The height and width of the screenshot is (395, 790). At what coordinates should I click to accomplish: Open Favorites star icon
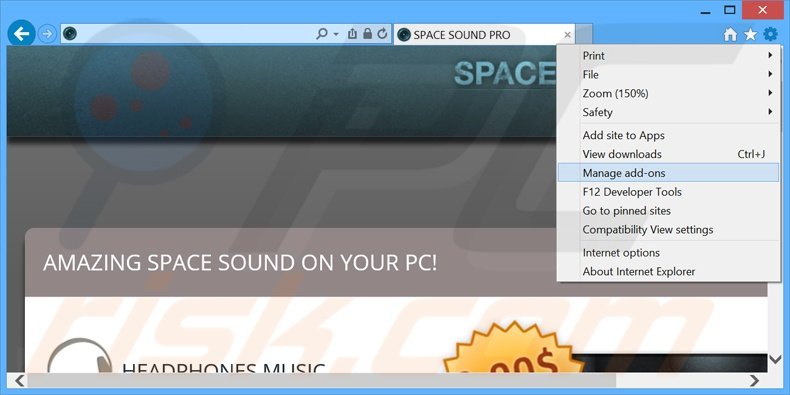750,34
